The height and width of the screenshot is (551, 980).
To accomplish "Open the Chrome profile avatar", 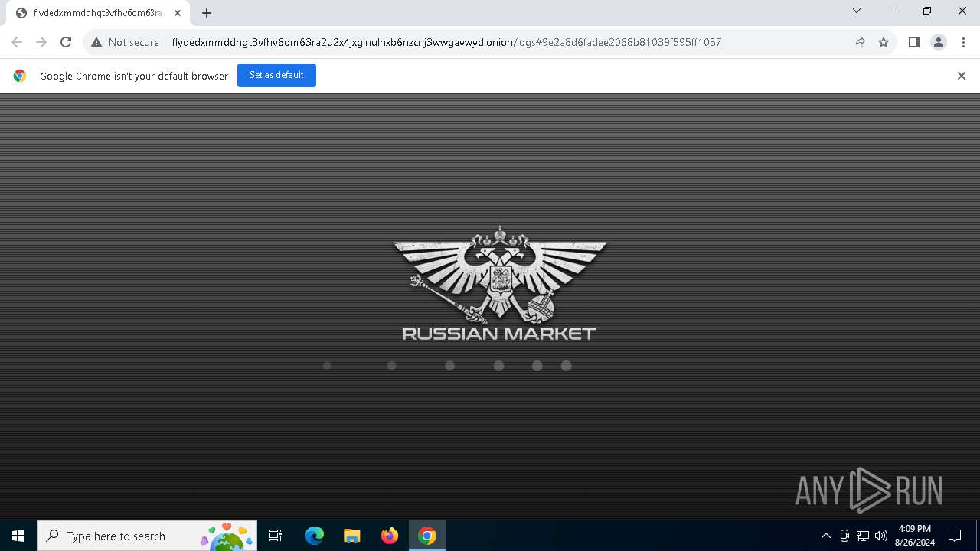I will (939, 42).
